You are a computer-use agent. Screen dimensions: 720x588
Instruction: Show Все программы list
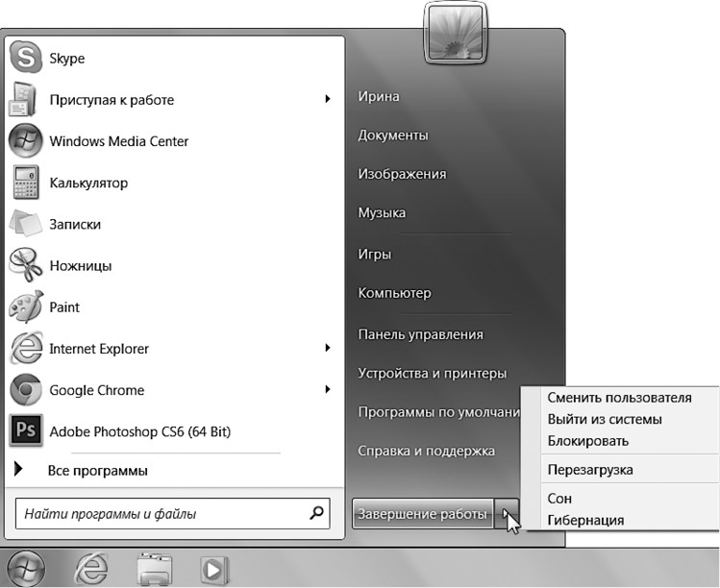pyautogui.click(x=96, y=471)
